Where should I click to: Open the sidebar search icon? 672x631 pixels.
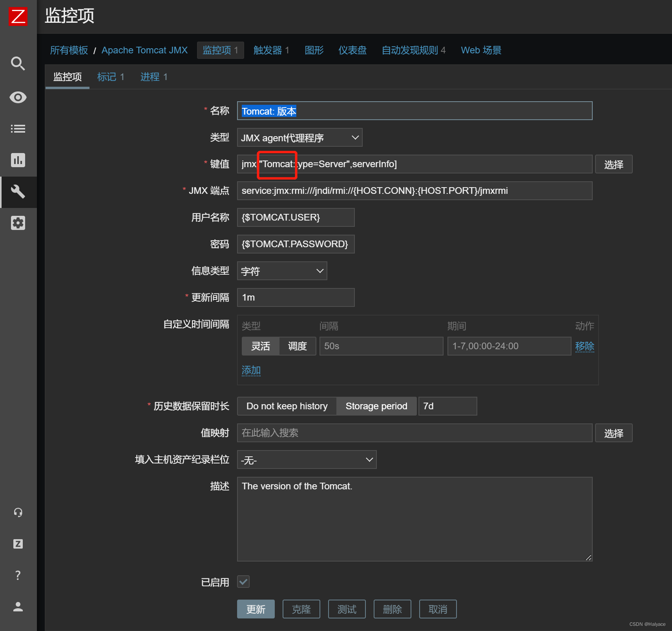[x=18, y=63]
